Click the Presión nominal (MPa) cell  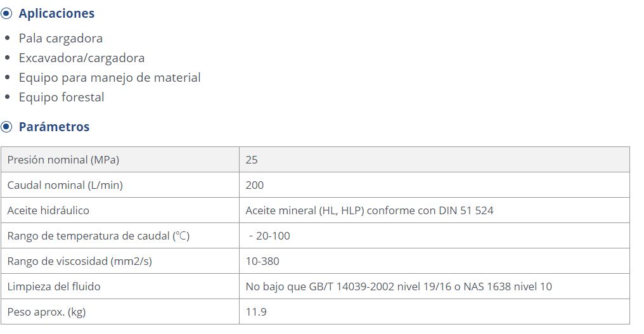tap(120, 160)
